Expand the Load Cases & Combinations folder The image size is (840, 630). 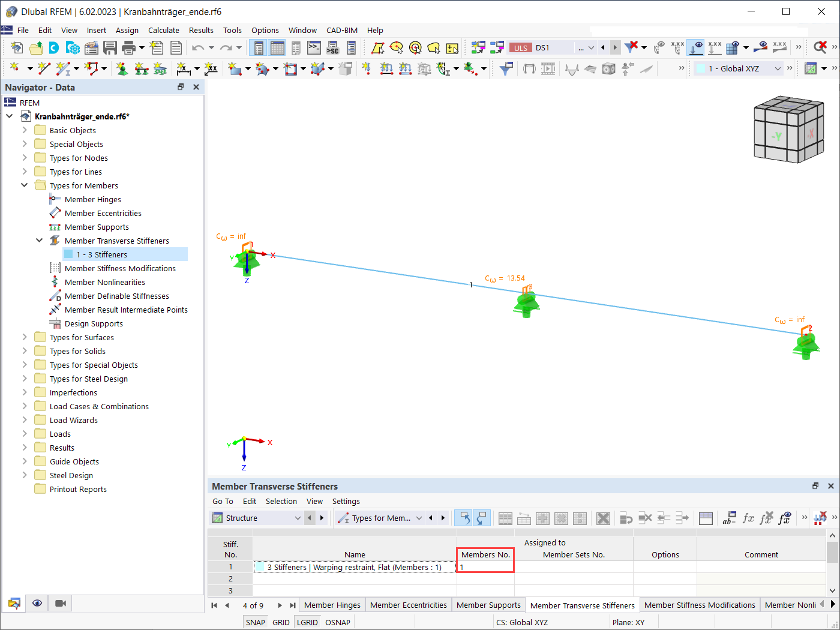click(23, 406)
